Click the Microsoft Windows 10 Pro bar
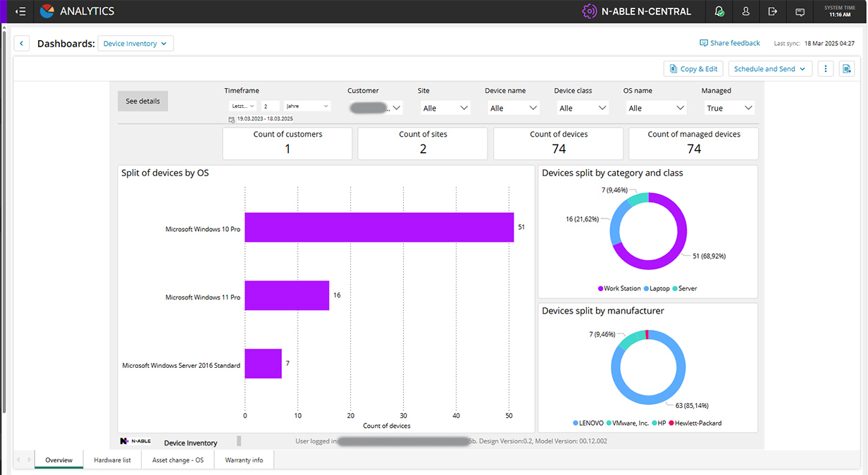Viewport: 868px width, 475px height. [379, 228]
